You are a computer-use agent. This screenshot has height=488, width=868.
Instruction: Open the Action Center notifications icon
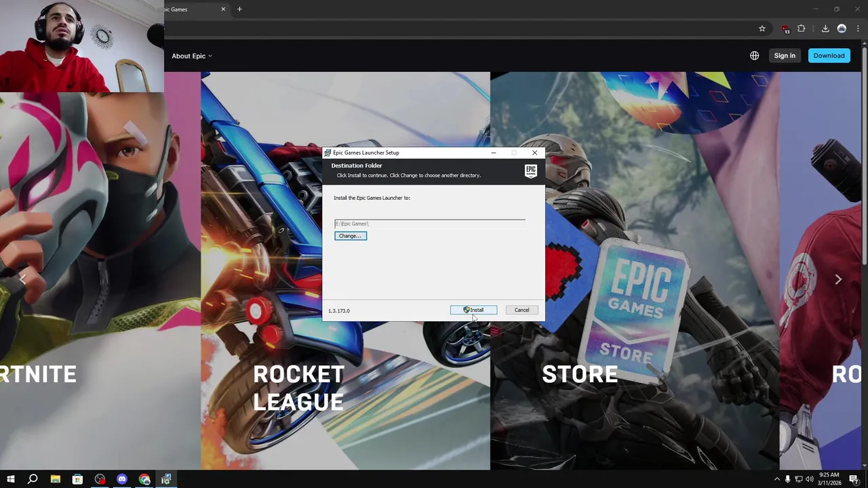pos(854,479)
